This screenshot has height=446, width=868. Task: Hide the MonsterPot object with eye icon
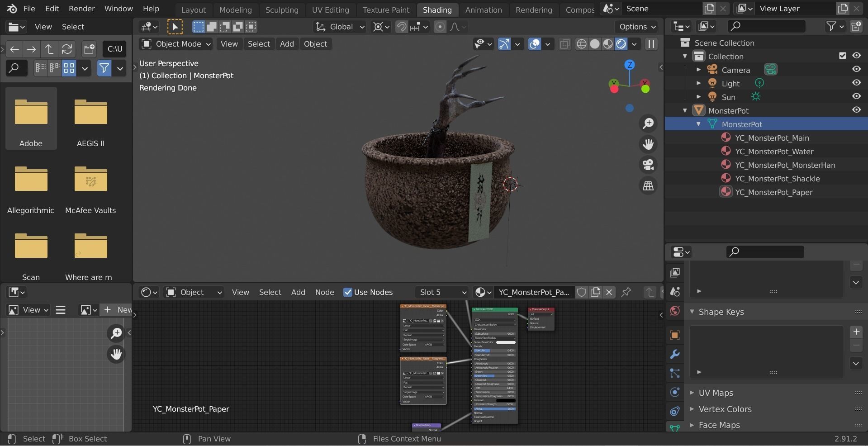(x=856, y=110)
